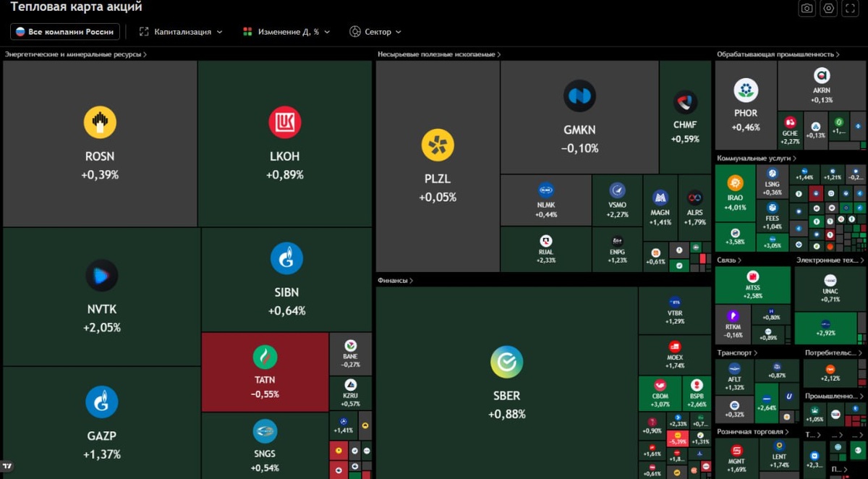Click the SBER +0,88% change value

pyautogui.click(x=506, y=414)
